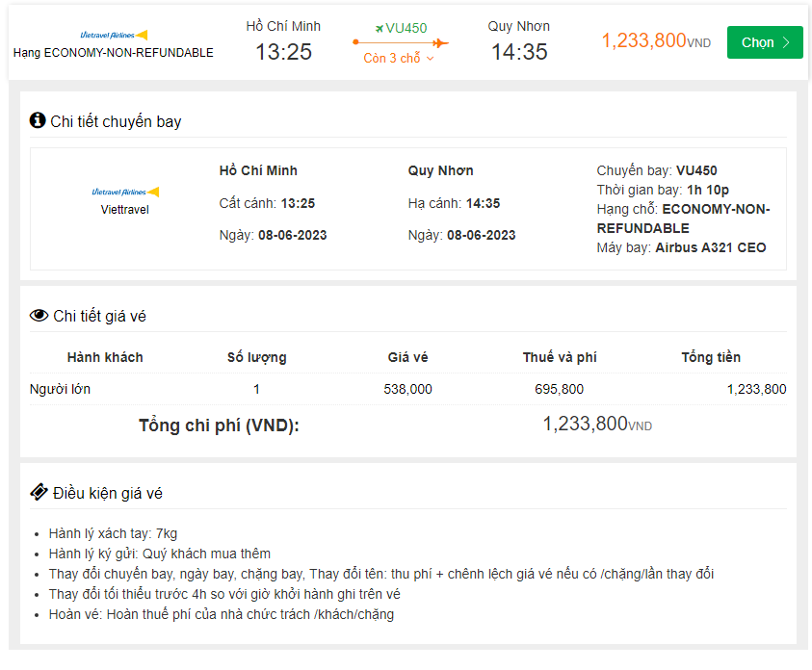Viewport: 812px width, 670px height.
Task: Click the 14:35 arrival time in header
Action: pos(519,52)
